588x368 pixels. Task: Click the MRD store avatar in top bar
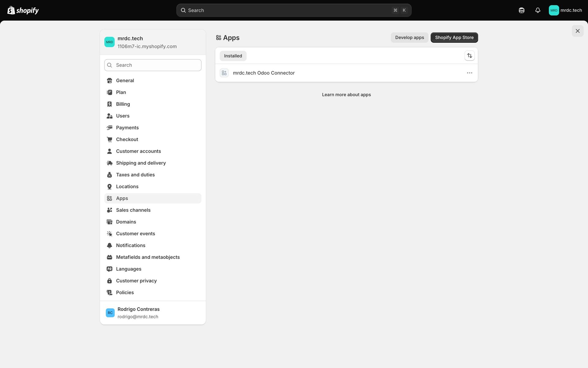pyautogui.click(x=554, y=10)
